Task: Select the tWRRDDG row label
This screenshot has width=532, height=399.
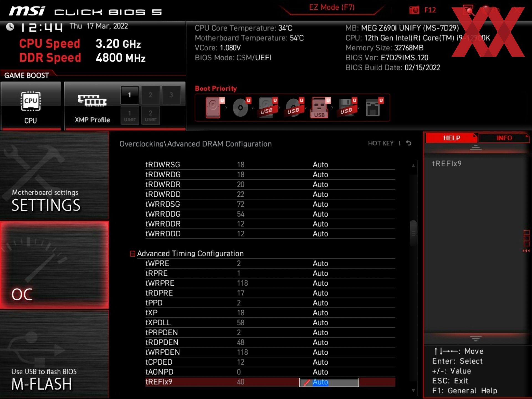Action: click(163, 214)
